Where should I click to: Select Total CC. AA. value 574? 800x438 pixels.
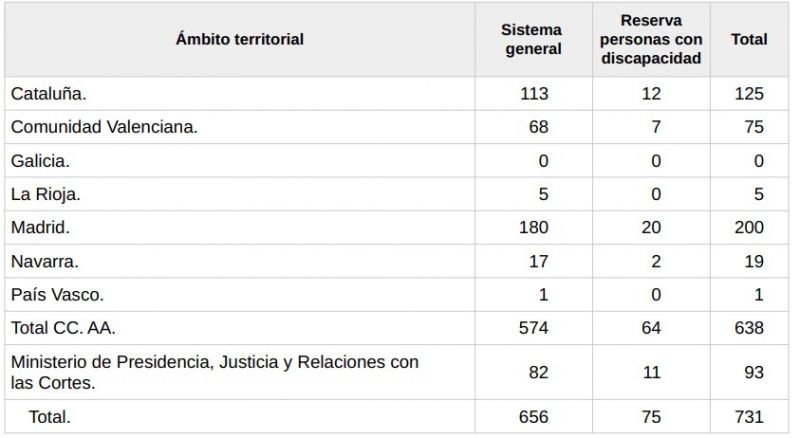(x=534, y=328)
